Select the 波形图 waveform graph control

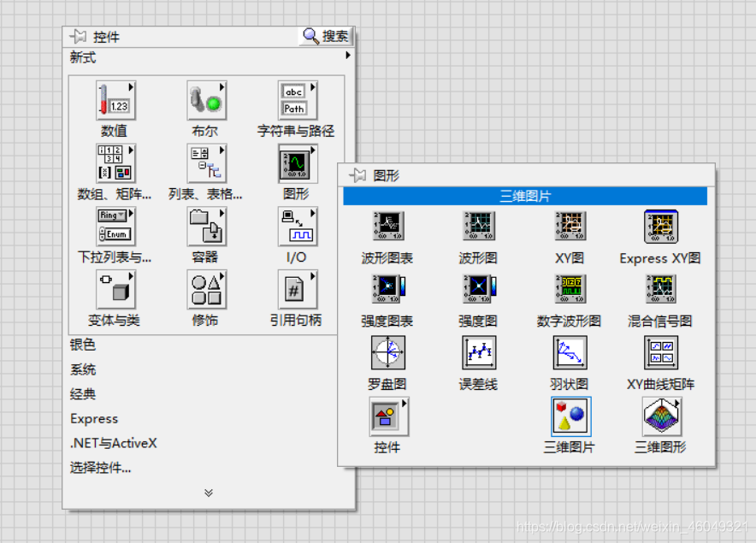coord(479,226)
